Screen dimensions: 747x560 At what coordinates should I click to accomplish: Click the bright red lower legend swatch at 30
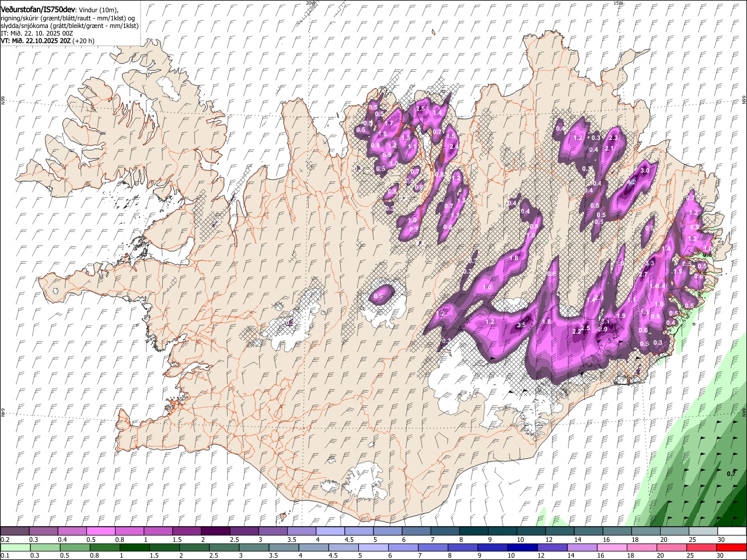[x=731, y=548]
